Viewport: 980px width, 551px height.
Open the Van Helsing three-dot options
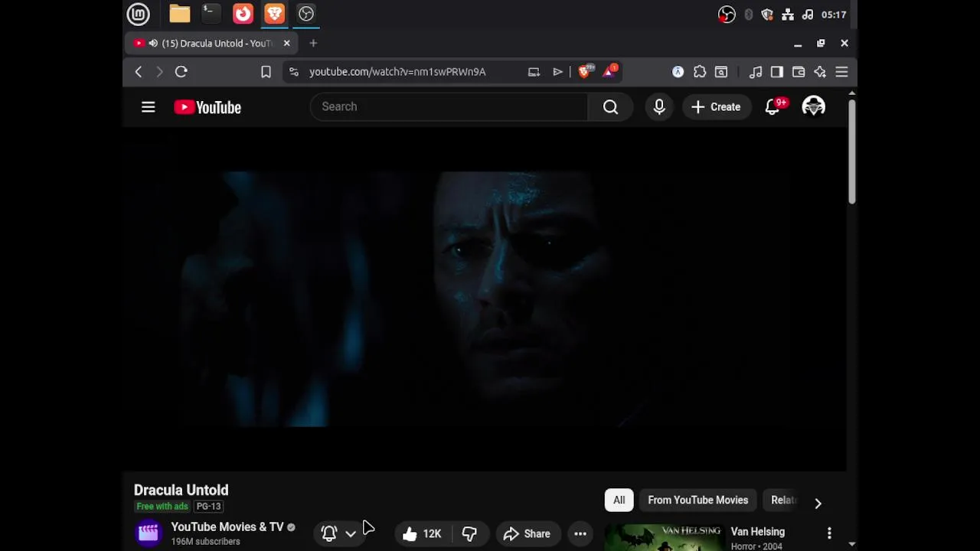point(829,533)
